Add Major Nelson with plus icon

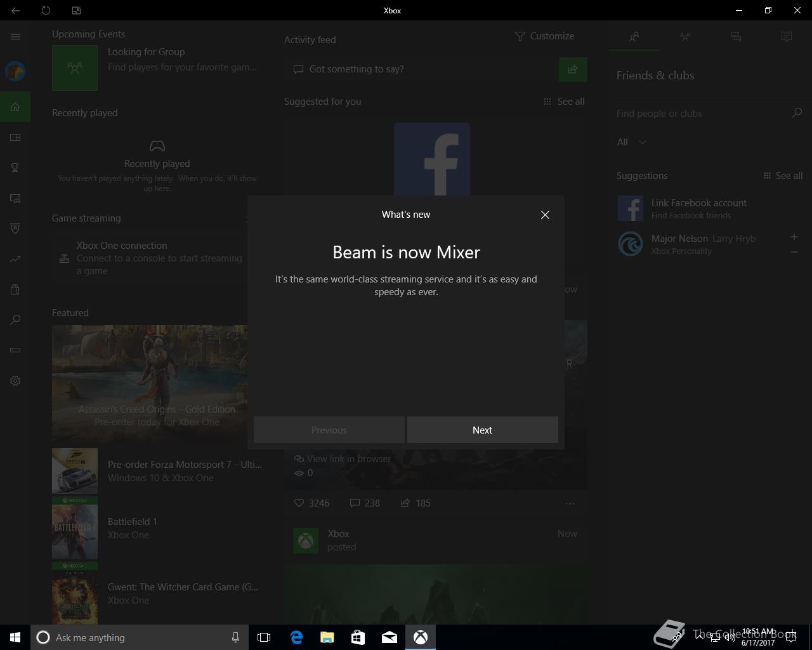(x=794, y=237)
